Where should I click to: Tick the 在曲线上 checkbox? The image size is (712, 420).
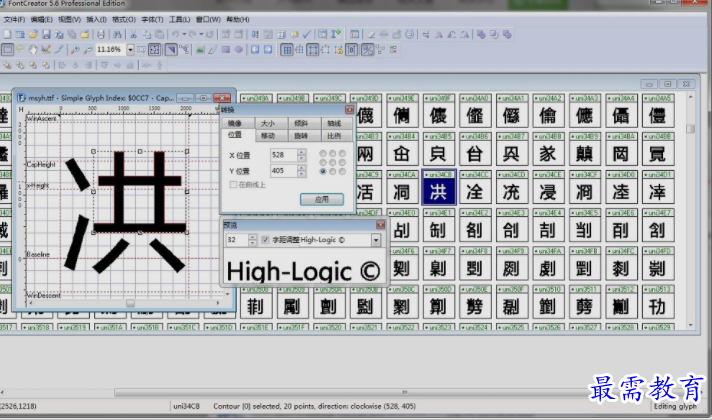point(233,185)
